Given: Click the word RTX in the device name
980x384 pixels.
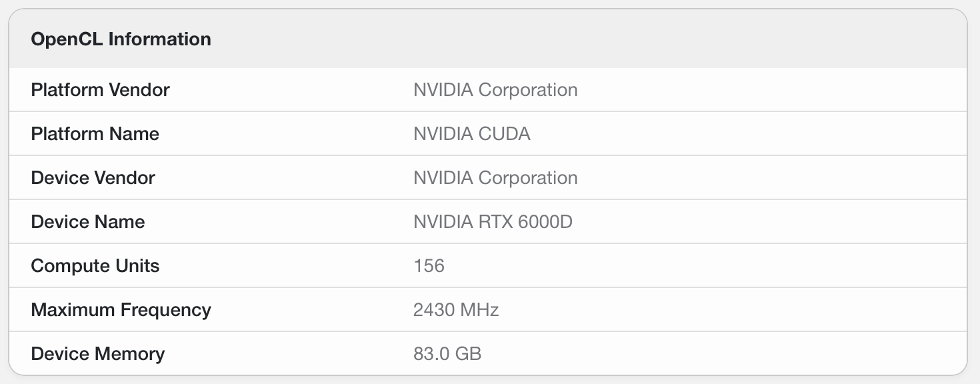Looking at the screenshot, I should click(495, 222).
